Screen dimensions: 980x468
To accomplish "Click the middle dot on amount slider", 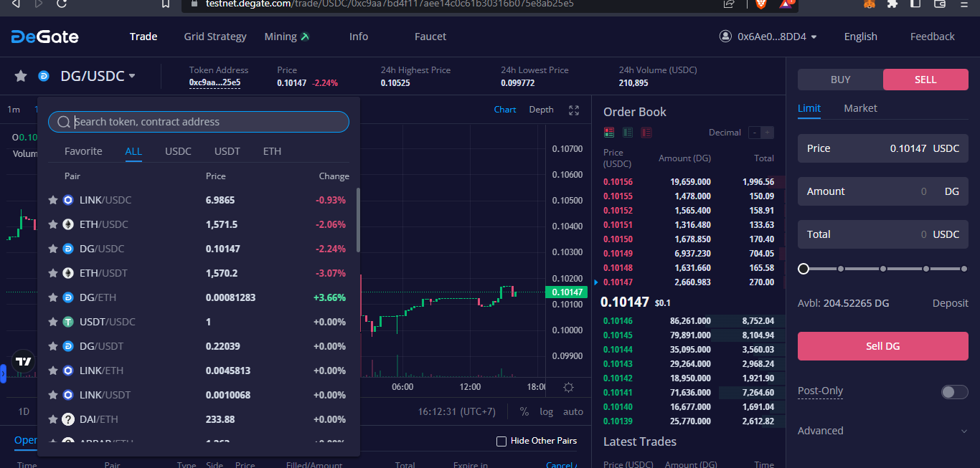I will coord(883,269).
